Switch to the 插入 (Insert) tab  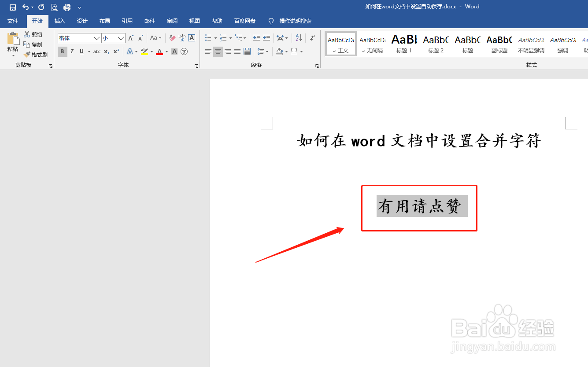[59, 21]
